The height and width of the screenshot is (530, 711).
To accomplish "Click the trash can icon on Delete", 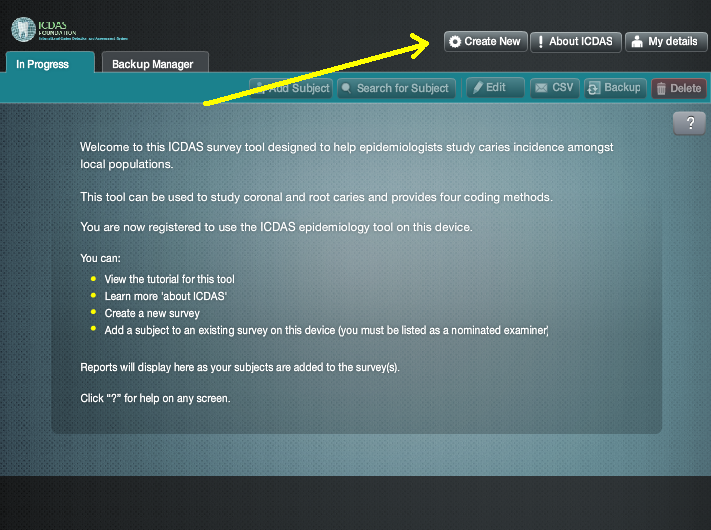I will coord(661,88).
